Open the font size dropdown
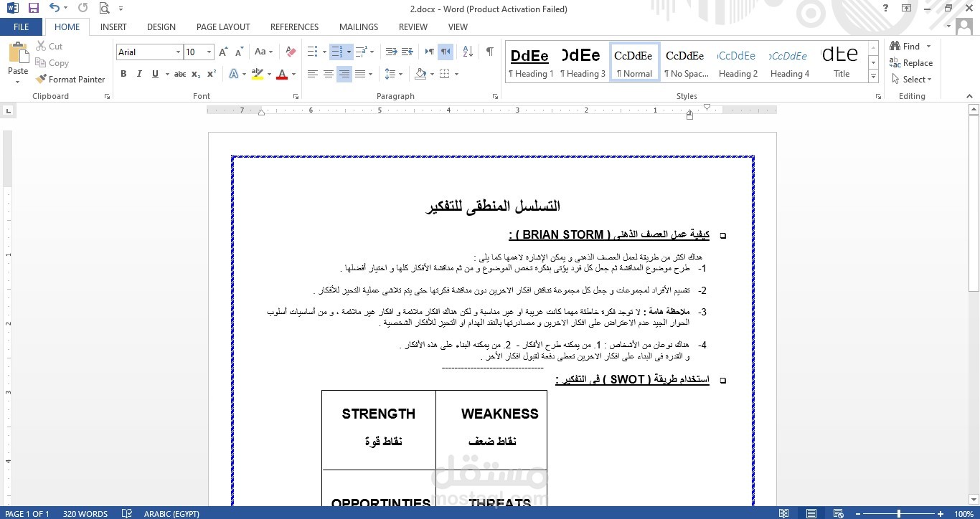This screenshot has height=519, width=980. [x=209, y=52]
